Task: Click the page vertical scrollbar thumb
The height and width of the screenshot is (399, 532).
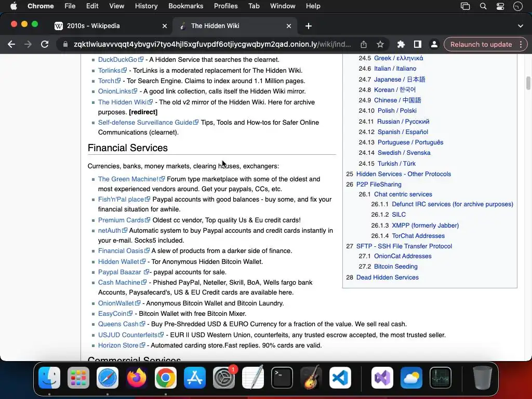Action: coord(528,83)
